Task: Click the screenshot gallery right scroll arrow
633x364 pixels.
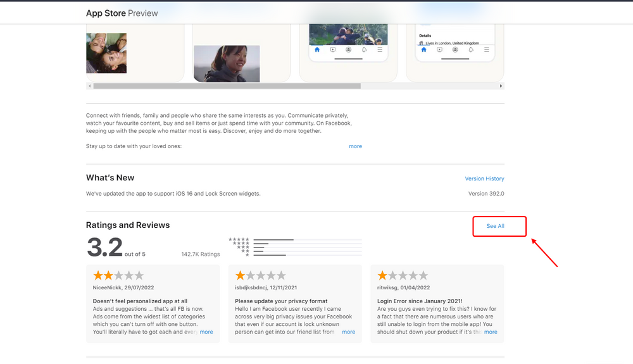Action: click(x=501, y=86)
